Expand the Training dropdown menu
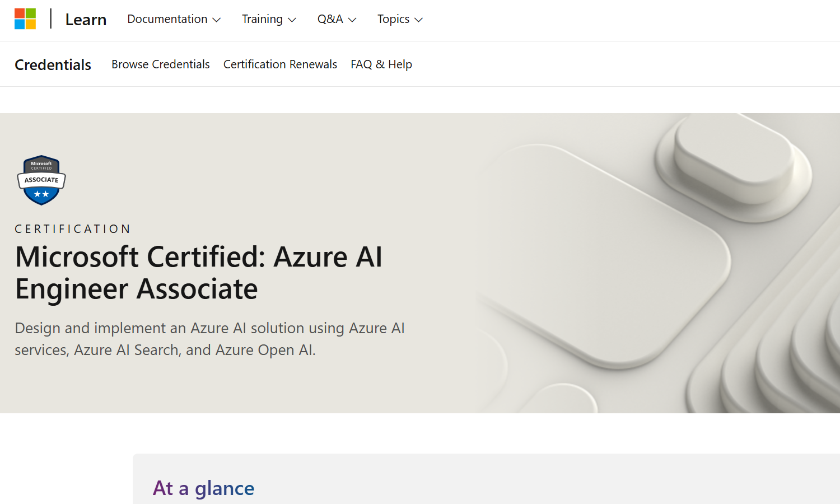Screen dimensions: 840x504 pos(262,19)
